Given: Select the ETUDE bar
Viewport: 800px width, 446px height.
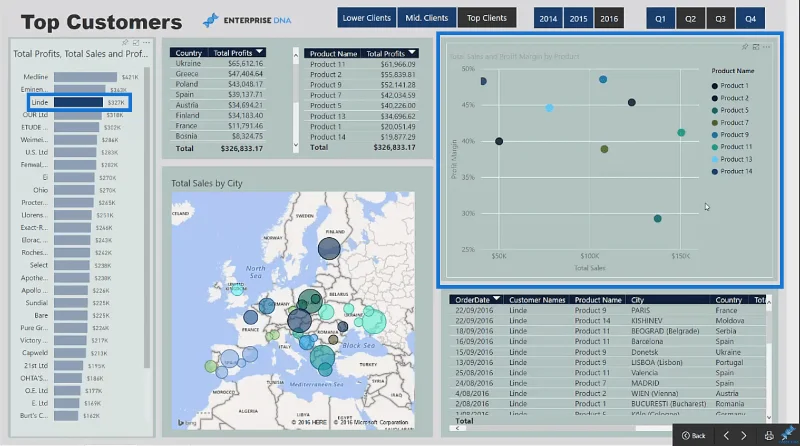Looking at the screenshot, I should pos(77,127).
